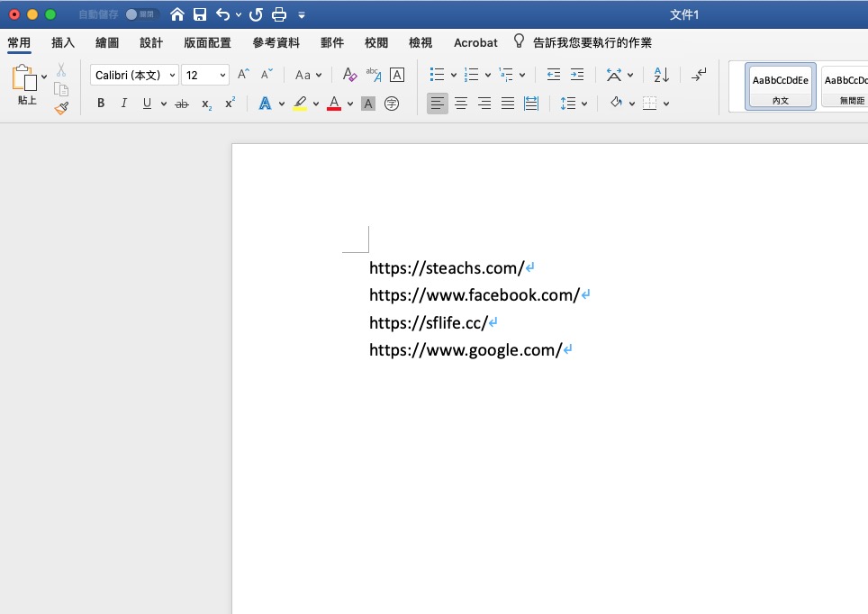Click the Print icon in title bar
868x614 pixels.
(279, 14)
